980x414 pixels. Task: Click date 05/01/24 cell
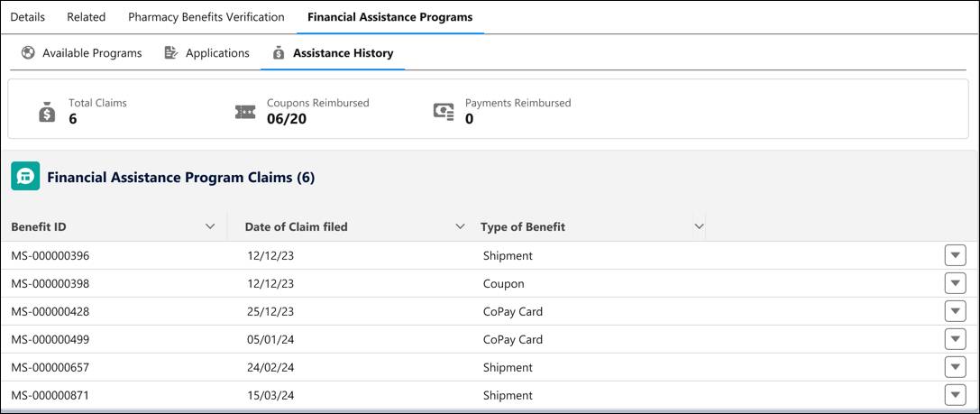[x=270, y=339]
